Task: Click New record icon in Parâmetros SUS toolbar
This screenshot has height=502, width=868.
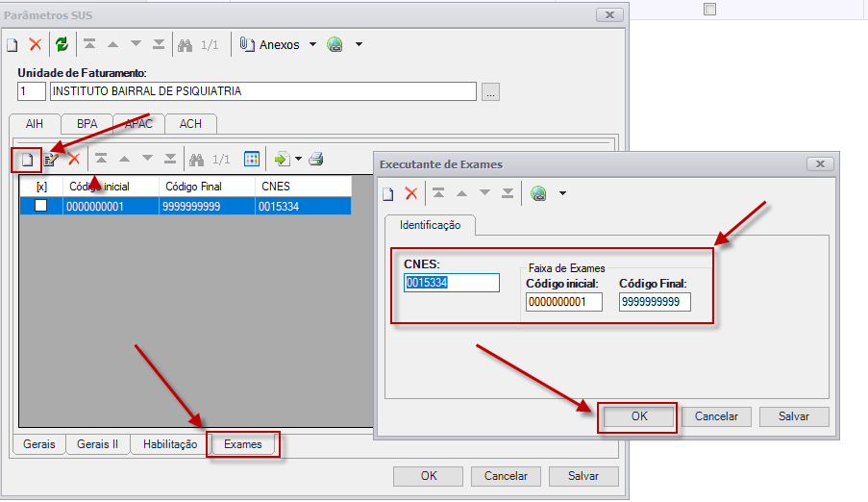Action: 12,45
